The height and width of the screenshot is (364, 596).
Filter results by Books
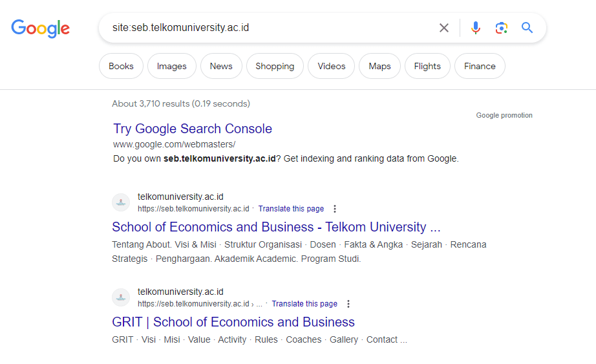pyautogui.click(x=122, y=66)
